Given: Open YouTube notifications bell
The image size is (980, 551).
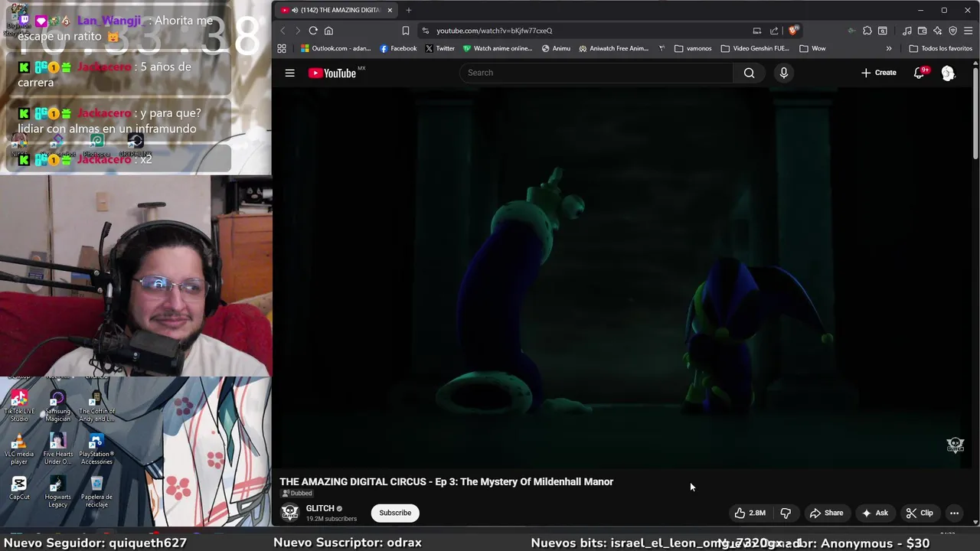Looking at the screenshot, I should [920, 73].
